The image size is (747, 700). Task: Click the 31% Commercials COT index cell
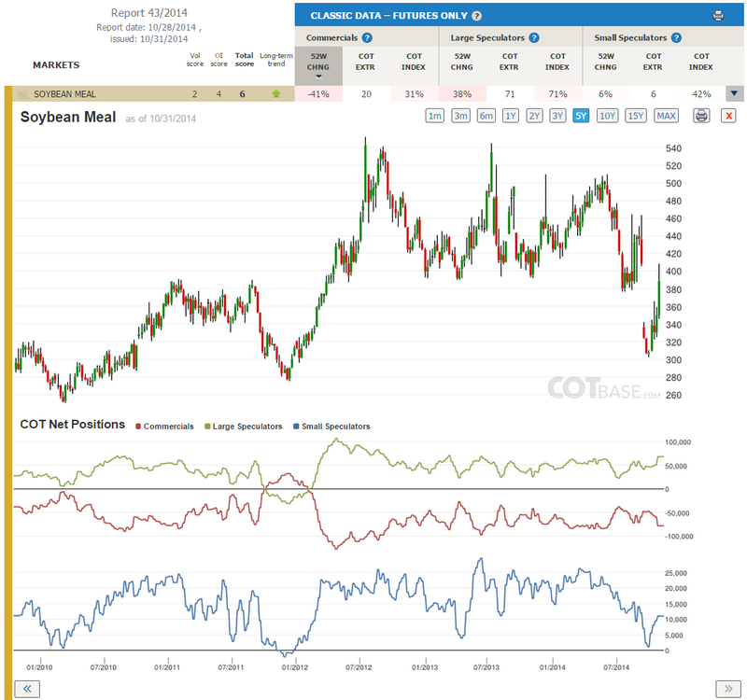coord(414,94)
